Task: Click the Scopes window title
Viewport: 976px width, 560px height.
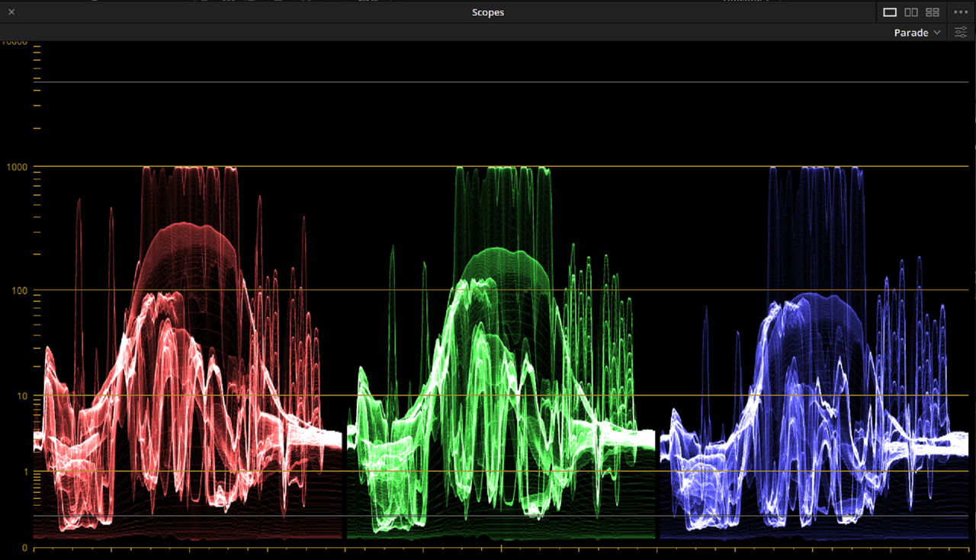Action: [x=488, y=12]
